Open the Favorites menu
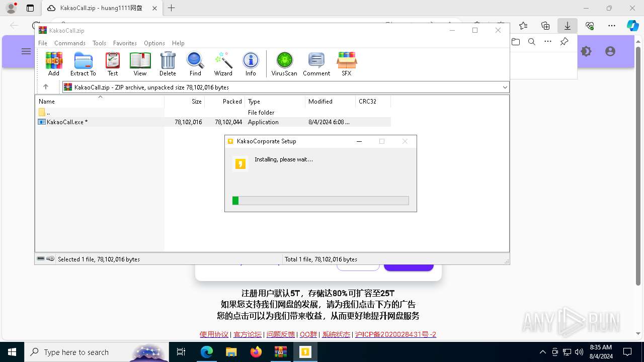The width and height of the screenshot is (644, 362). (x=125, y=43)
